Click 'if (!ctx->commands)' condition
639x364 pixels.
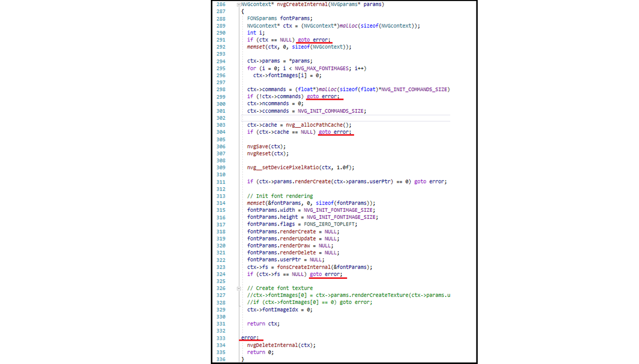275,96
